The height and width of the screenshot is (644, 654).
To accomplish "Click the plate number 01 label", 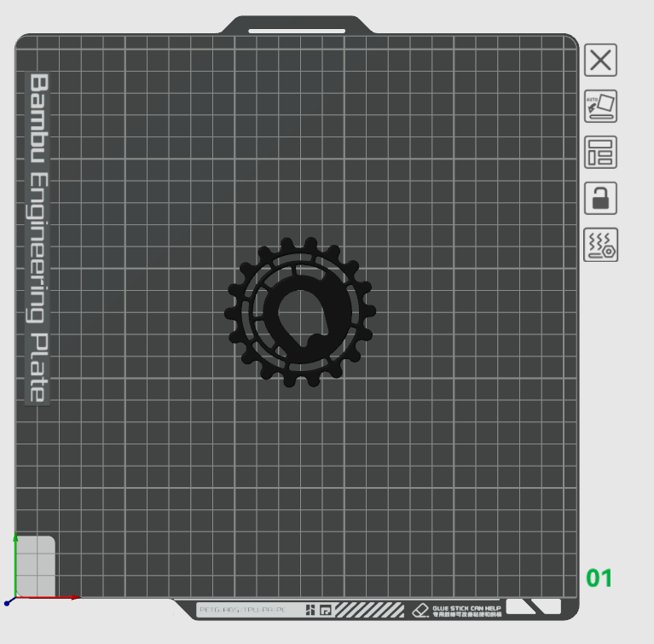I will (599, 578).
